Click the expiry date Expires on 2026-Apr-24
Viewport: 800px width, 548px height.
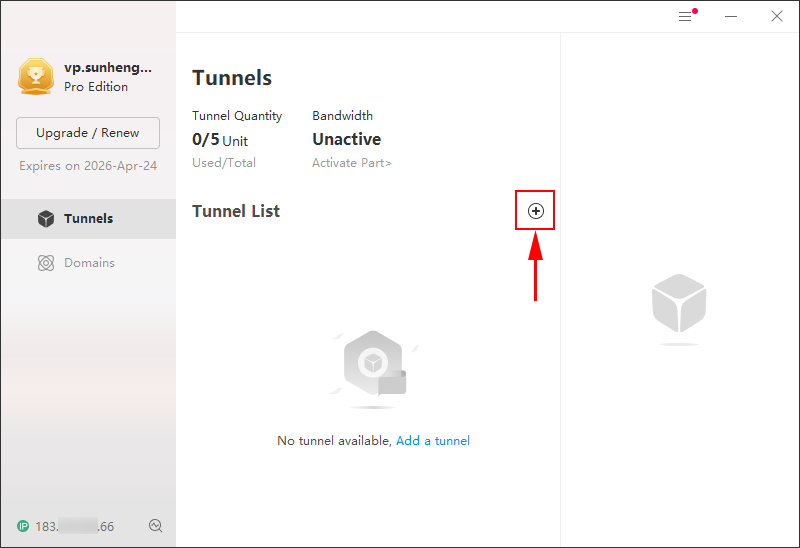pos(88,166)
